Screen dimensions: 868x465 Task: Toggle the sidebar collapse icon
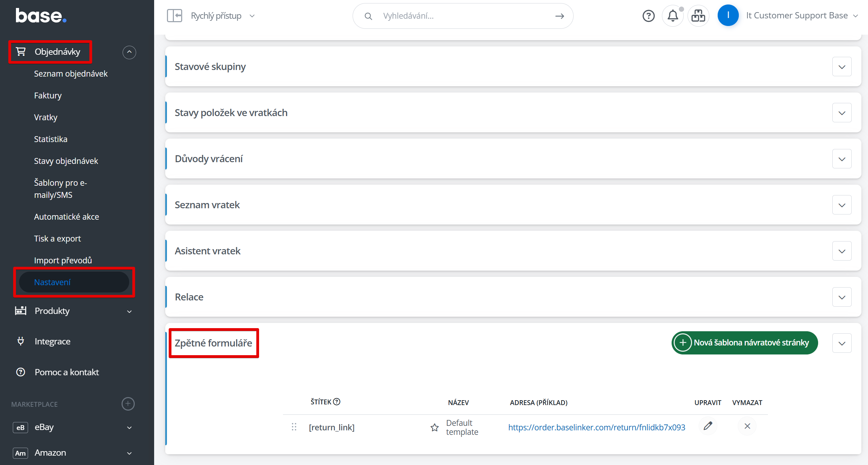click(x=175, y=16)
